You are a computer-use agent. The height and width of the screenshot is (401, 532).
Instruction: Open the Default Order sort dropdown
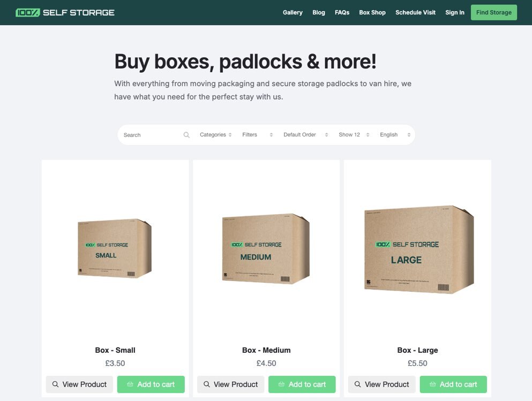[x=305, y=135]
